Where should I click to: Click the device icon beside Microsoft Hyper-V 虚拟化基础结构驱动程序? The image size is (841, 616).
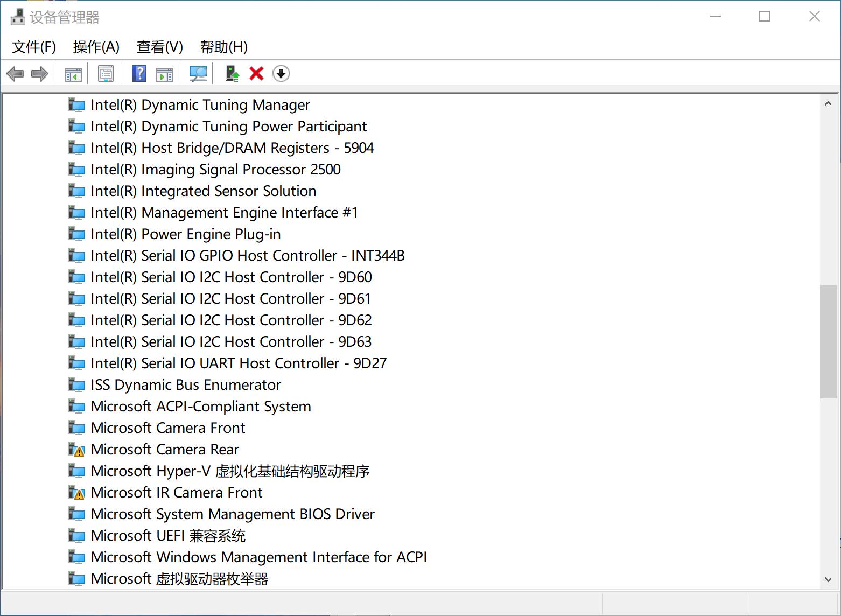(76, 471)
